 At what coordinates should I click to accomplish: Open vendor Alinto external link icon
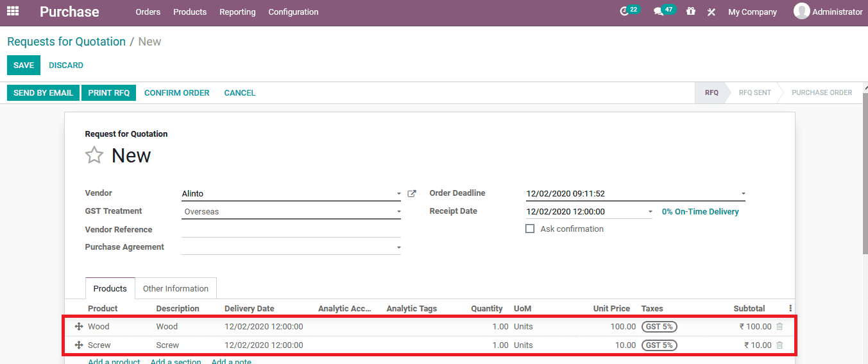click(x=412, y=193)
